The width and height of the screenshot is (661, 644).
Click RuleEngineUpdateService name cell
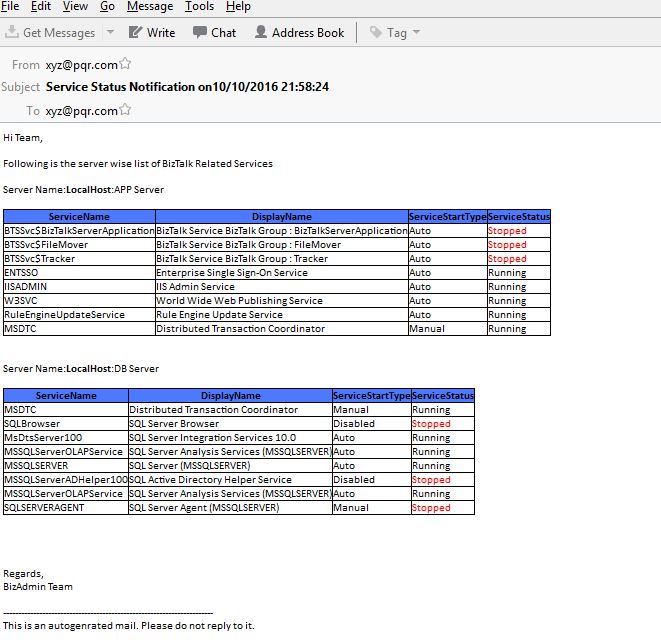(79, 314)
